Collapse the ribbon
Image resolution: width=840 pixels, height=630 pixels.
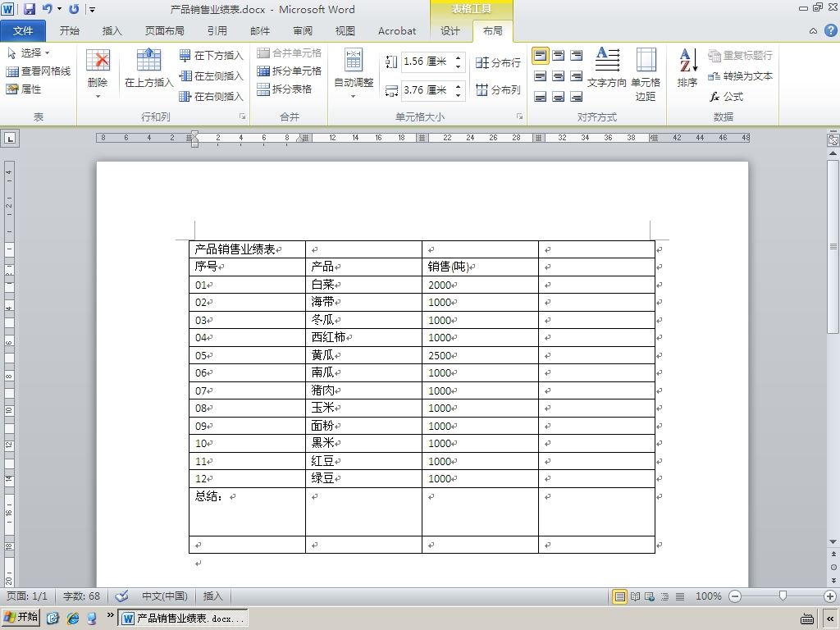coord(813,31)
